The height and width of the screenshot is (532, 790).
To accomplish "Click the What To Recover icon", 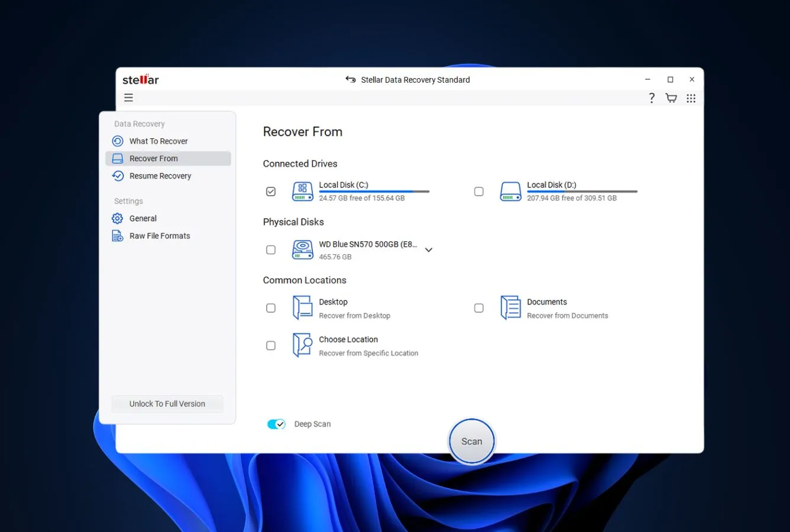I will tap(118, 141).
